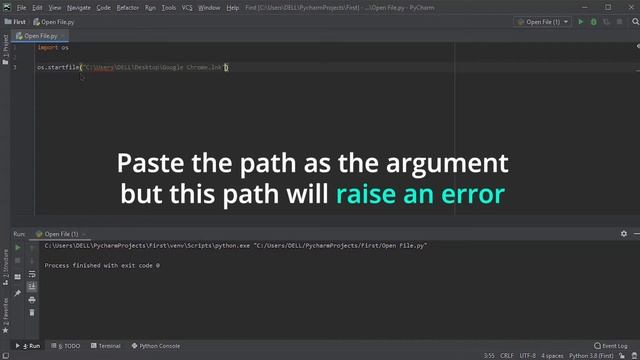Image resolution: width=640 pixels, height=360 pixels.
Task: Click the Stop icon in Run panel
Action: [18, 260]
